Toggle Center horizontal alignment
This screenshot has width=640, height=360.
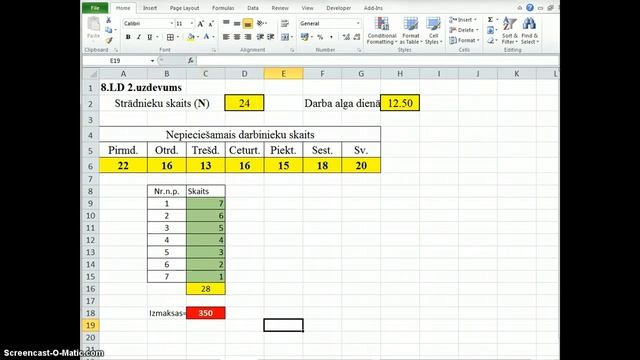click(x=237, y=37)
